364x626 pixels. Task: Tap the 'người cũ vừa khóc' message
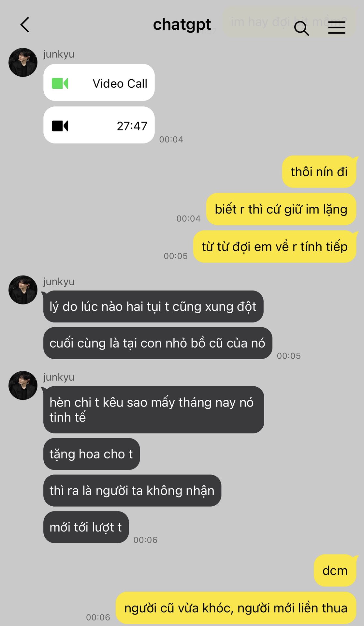[236, 608]
